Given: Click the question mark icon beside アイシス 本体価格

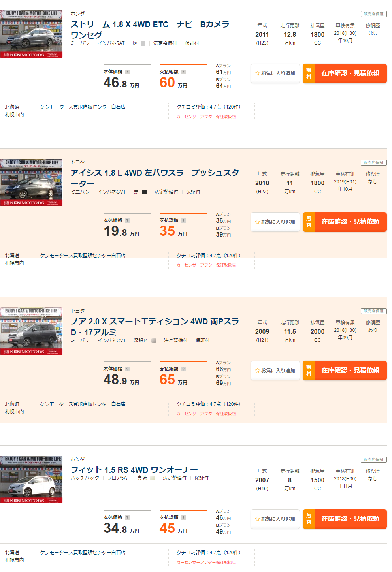Looking at the screenshot, I should (x=127, y=220).
